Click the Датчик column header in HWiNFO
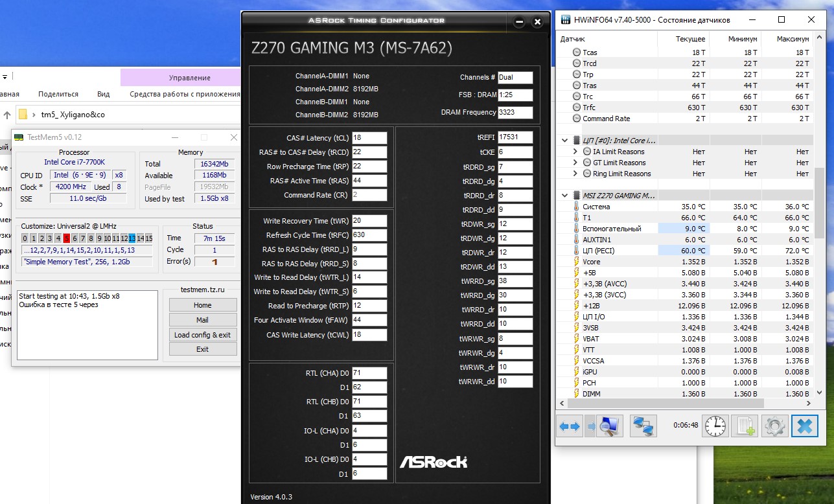Image resolution: width=834 pixels, height=504 pixels. click(607, 39)
